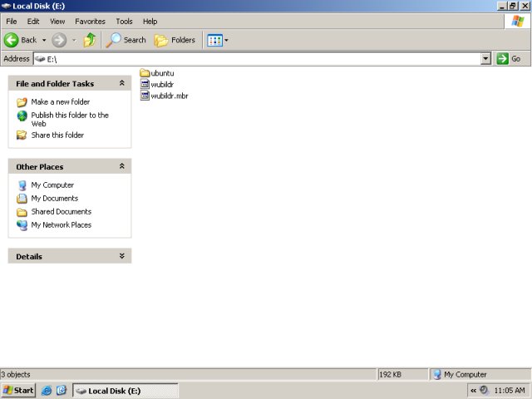Click the drive icon in the title bar
This screenshot has width=532, height=399.
(6, 6)
